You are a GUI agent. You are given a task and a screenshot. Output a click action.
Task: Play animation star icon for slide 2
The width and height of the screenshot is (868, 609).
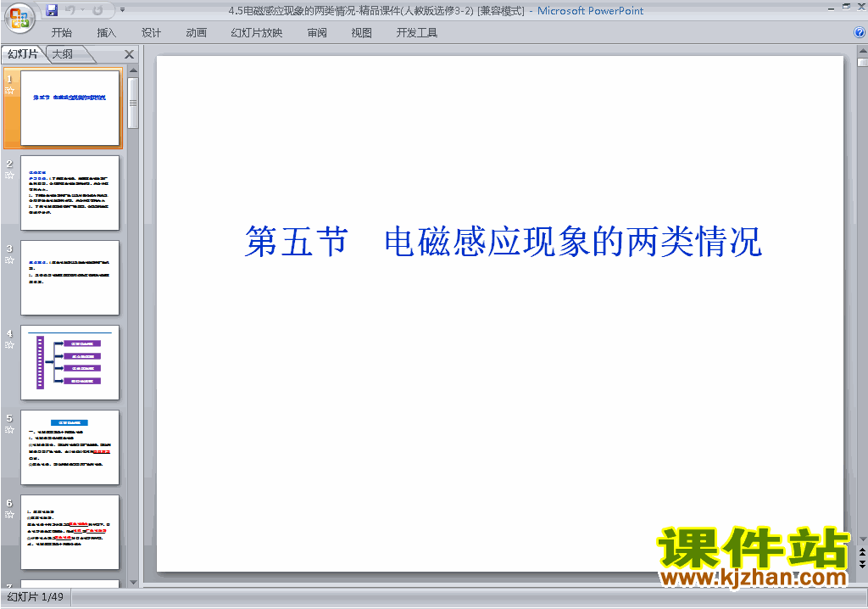tap(9, 175)
